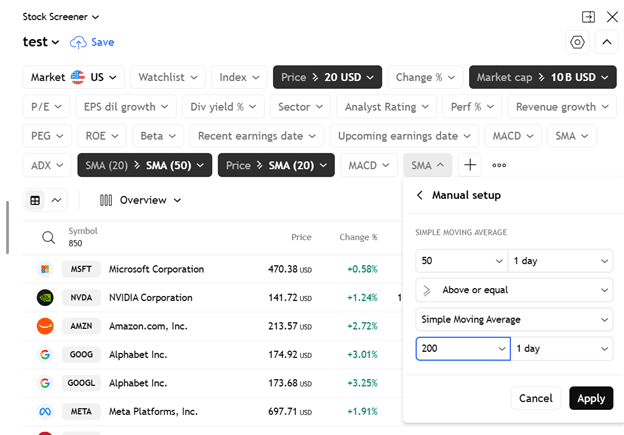Open the Analyst Rating filter
Image resolution: width=624 pixels, height=435 pixels.
pyautogui.click(x=385, y=107)
